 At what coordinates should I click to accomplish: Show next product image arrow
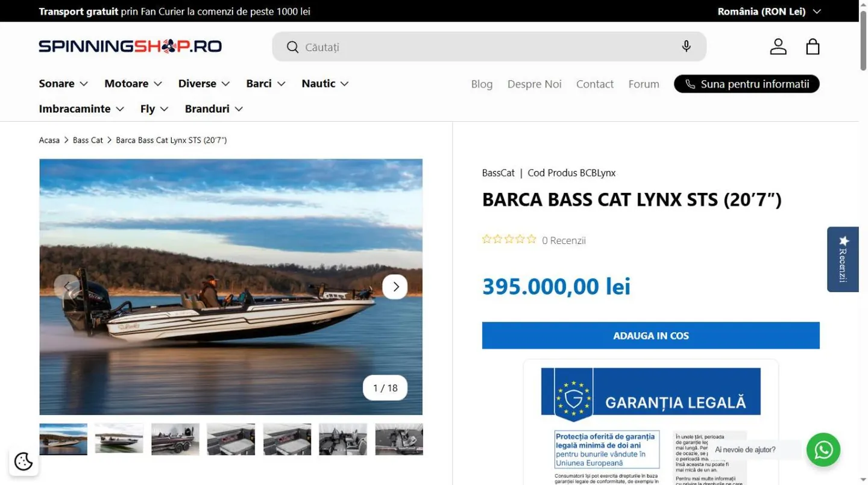click(x=395, y=287)
